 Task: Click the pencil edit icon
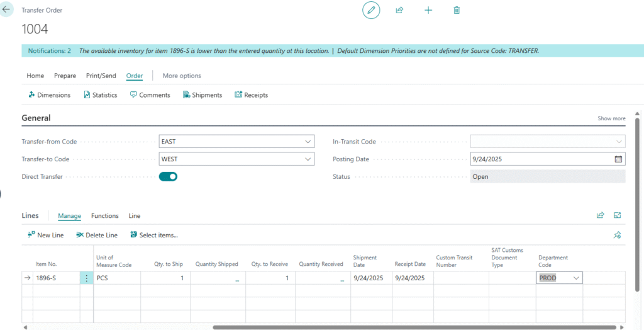[371, 10]
